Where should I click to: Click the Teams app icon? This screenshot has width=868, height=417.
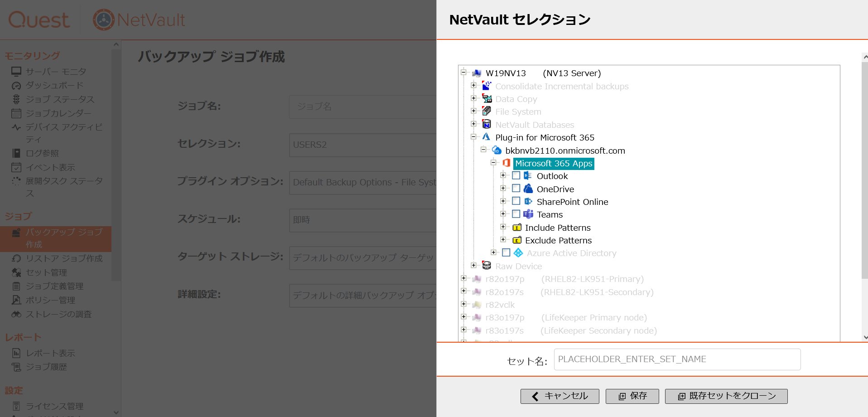click(528, 214)
